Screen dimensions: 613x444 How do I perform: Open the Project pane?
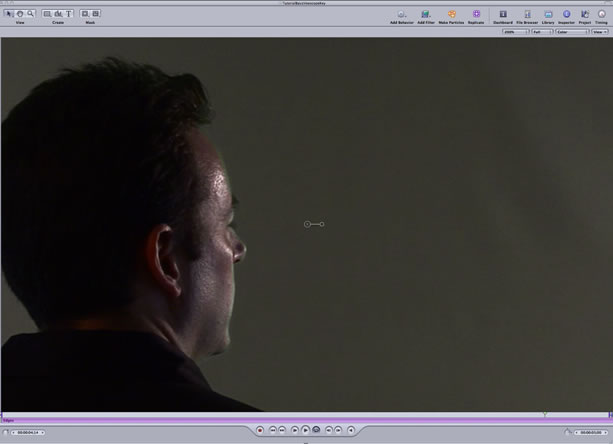point(585,17)
